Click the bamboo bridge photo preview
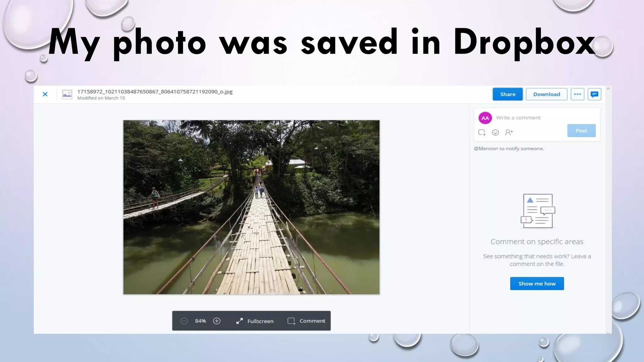Viewport: 644px width, 362px height. point(251,207)
